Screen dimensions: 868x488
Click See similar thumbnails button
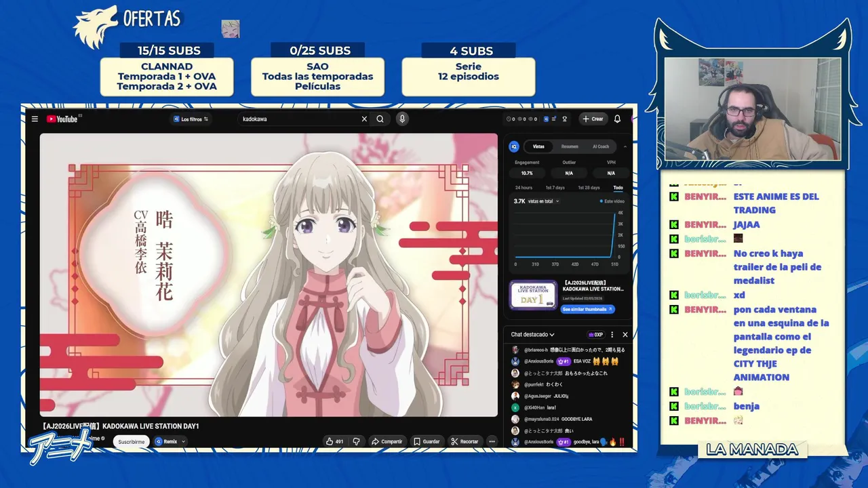click(588, 309)
